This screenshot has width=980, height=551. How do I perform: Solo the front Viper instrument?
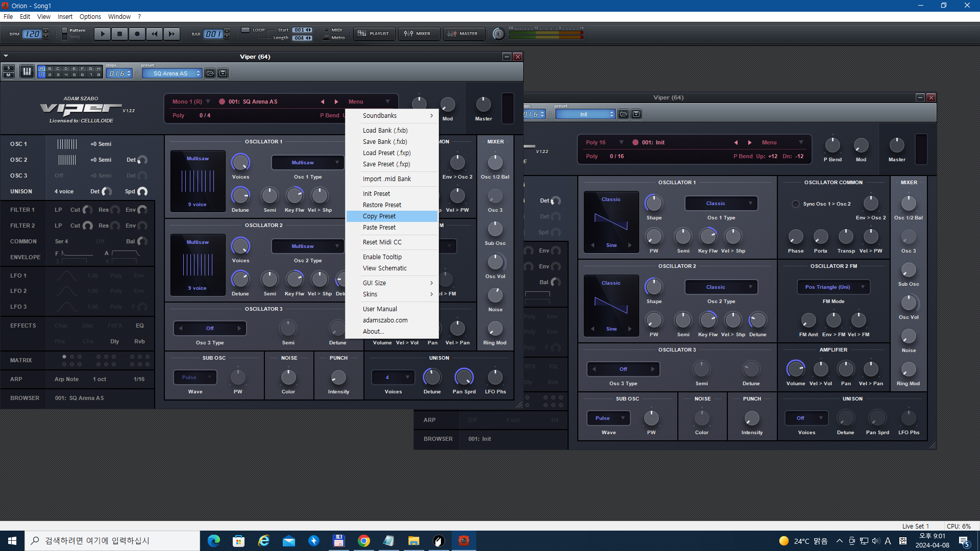9,68
